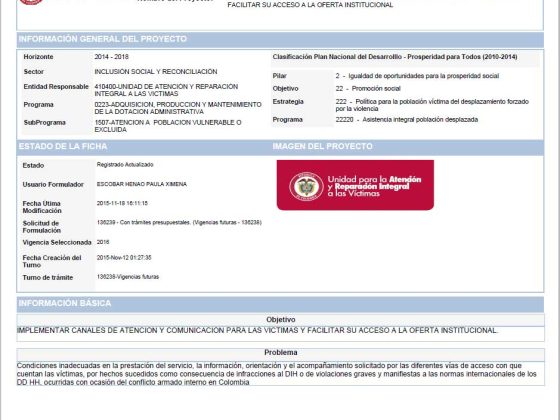
Task: Click the Entidad Responsable value text
Action: tap(166, 90)
